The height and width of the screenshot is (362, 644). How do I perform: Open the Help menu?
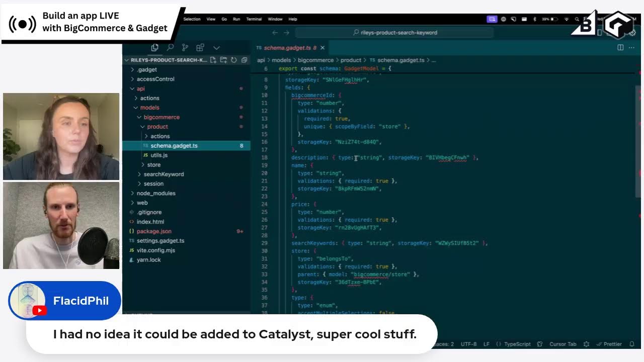[x=293, y=19]
